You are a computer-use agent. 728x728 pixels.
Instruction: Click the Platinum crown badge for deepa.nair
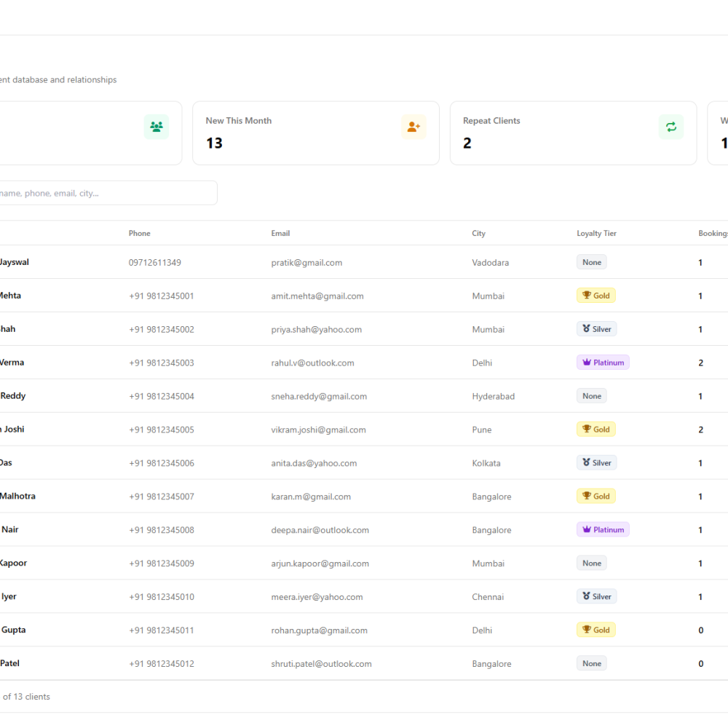(603, 530)
